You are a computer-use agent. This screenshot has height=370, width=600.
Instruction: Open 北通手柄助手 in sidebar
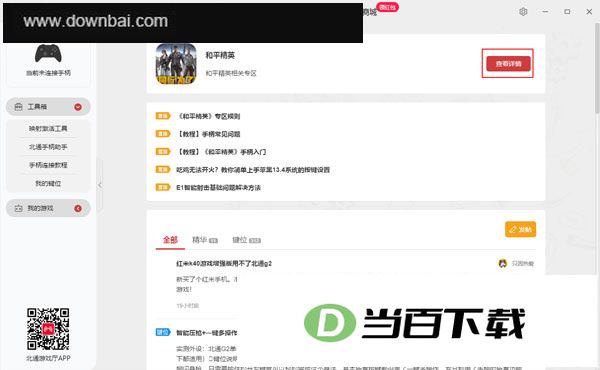tap(48, 147)
